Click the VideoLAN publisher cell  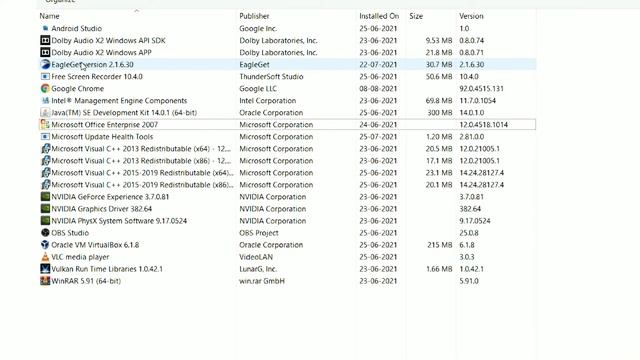coord(256,257)
